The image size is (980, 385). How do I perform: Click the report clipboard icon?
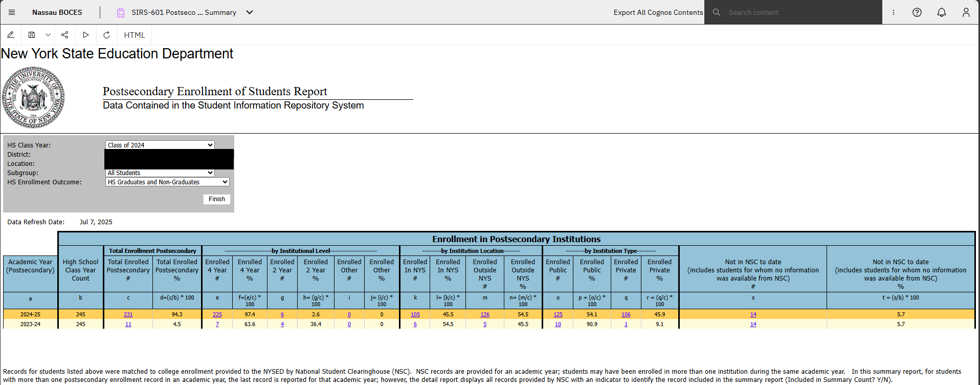[121, 12]
